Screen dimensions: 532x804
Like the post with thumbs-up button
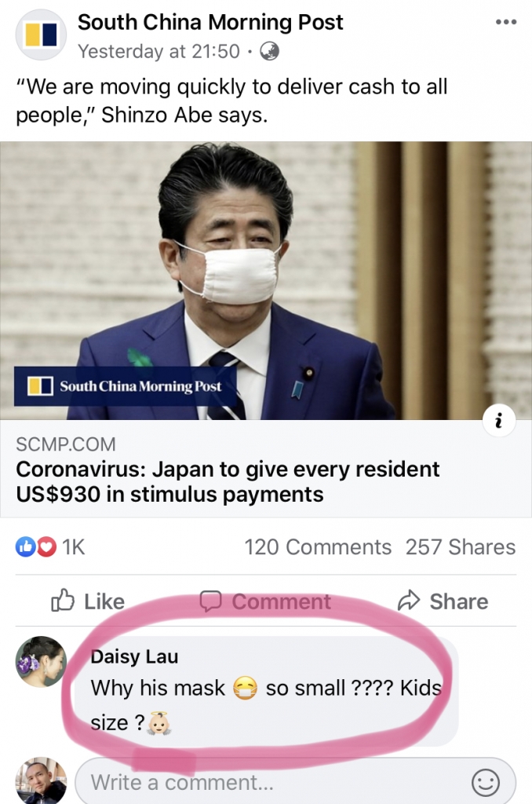pyautogui.click(x=88, y=601)
